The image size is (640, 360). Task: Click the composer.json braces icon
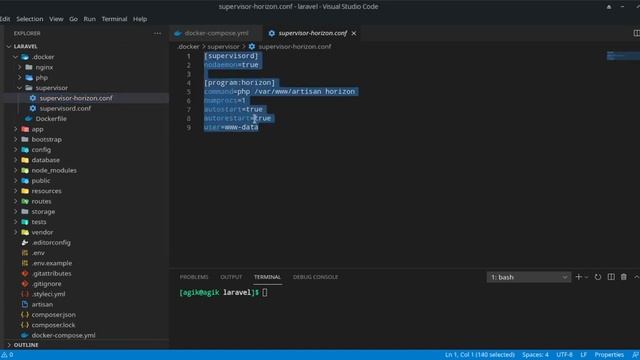click(x=25, y=315)
